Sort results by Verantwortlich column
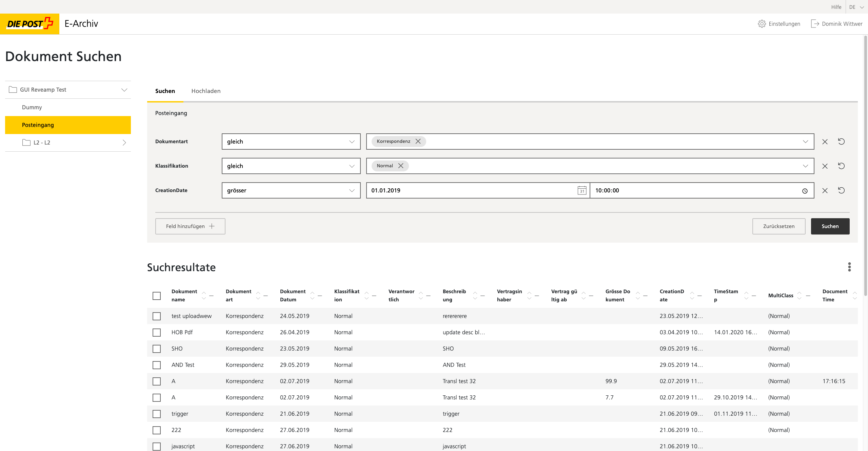The image size is (868, 451). (x=421, y=296)
